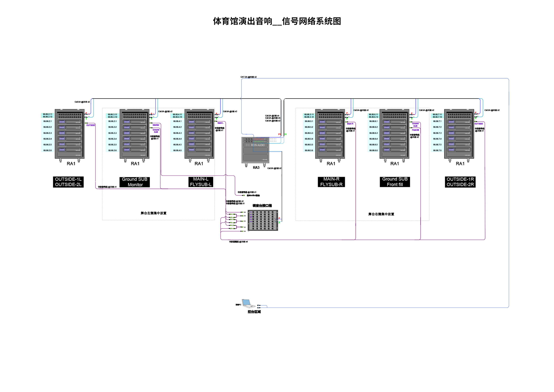Select the amplifier rack above MAIN-R FLYSUB-R

tap(330, 134)
